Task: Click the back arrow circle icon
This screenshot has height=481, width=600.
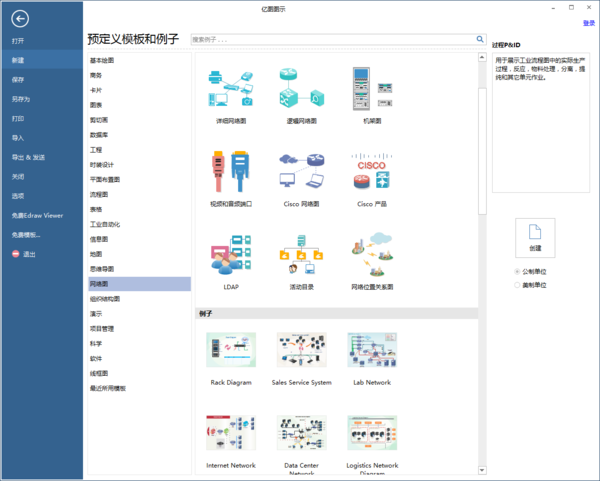Action: pos(20,18)
